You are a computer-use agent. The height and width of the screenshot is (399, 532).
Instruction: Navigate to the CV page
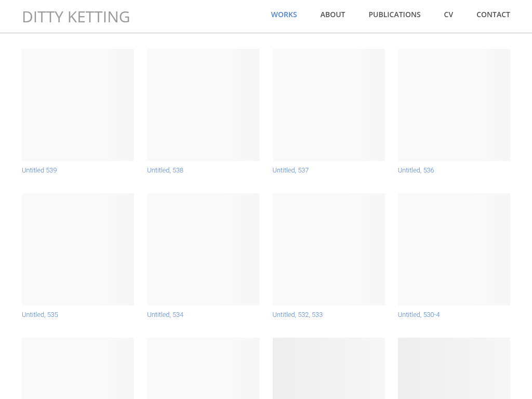point(448,15)
